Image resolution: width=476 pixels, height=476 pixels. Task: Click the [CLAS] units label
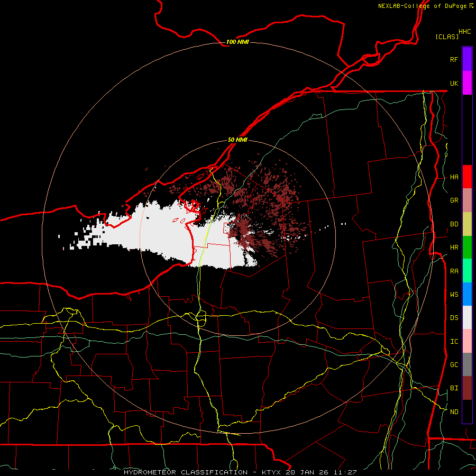[447, 36]
